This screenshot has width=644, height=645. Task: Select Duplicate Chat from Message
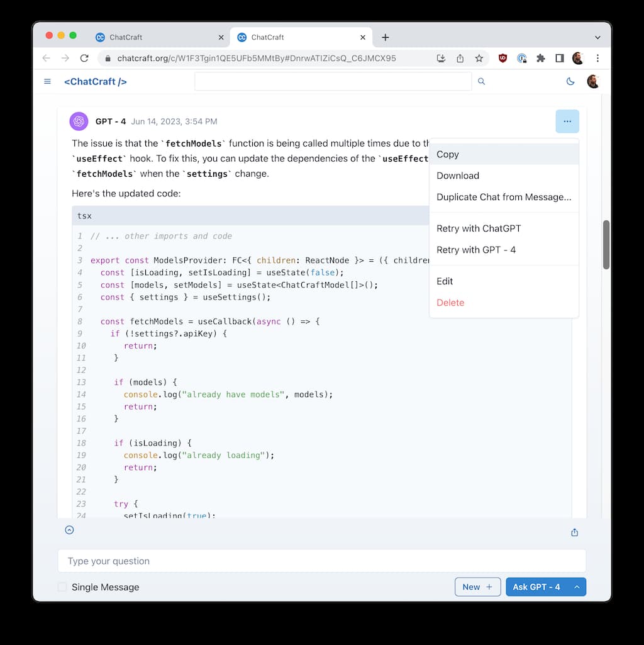504,197
